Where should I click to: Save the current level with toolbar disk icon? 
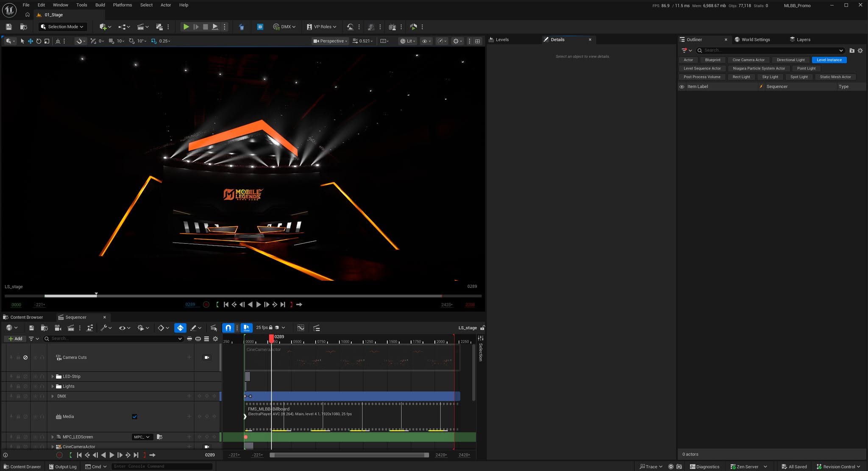(8, 27)
